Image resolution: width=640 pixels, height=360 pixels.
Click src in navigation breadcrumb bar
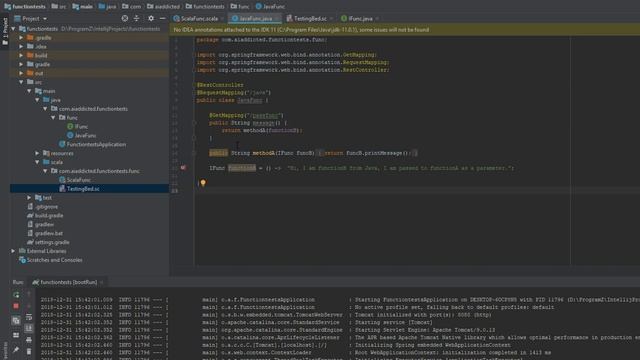[x=59, y=7]
